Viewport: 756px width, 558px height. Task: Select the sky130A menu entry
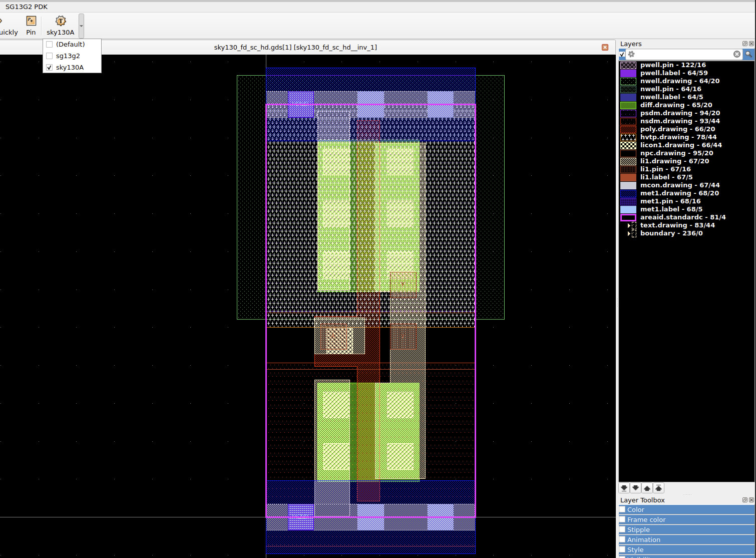[x=70, y=68]
